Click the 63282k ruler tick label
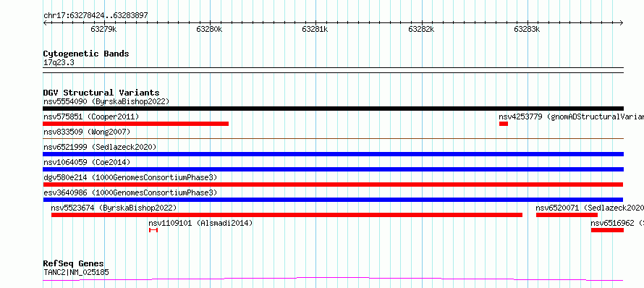Image resolution: width=644 pixels, height=288 pixels. (421, 29)
